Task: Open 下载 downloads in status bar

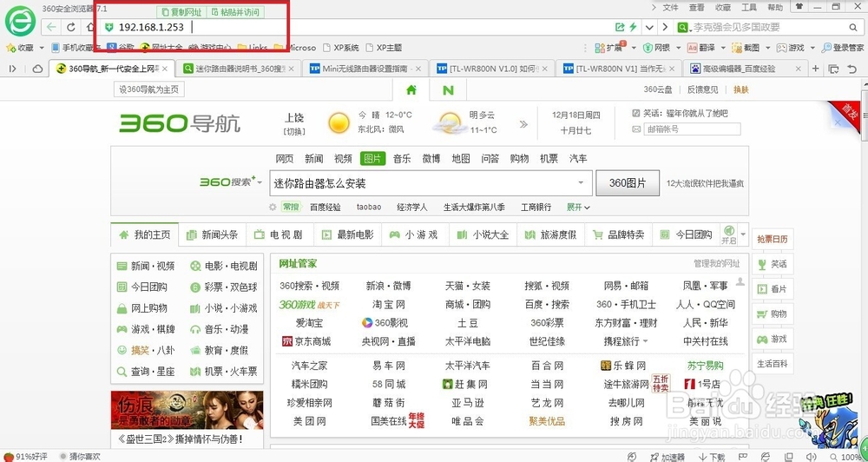Action: [712, 457]
